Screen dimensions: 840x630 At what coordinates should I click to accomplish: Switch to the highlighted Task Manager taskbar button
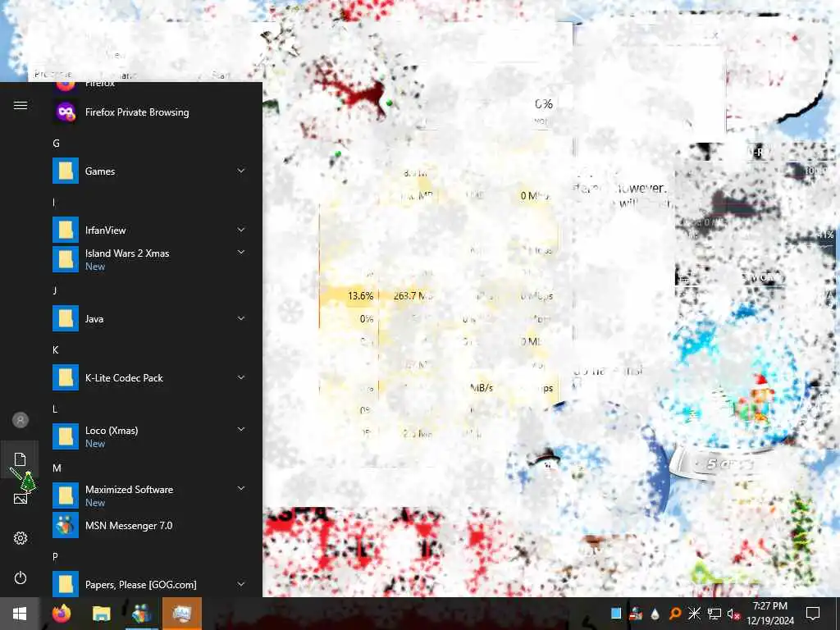[182, 614]
